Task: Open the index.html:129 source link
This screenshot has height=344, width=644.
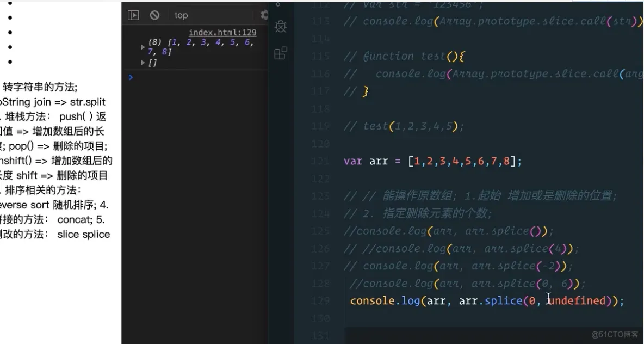Action: pos(222,33)
